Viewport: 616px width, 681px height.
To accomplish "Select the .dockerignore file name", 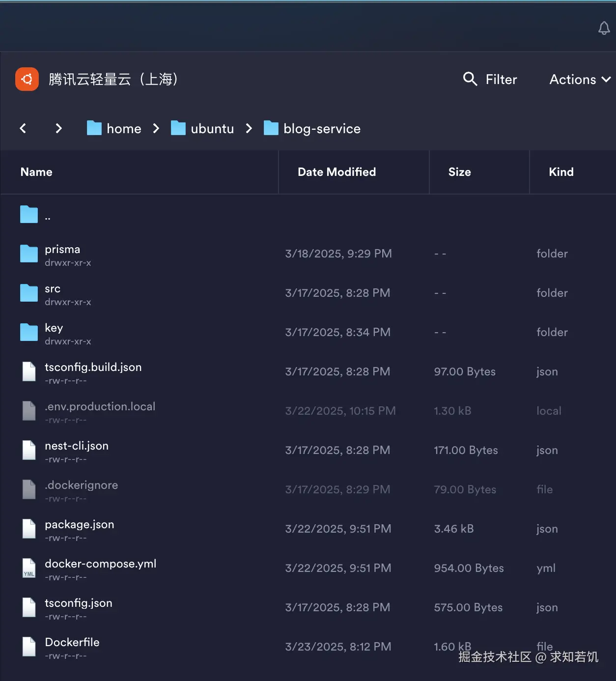I will (x=82, y=485).
